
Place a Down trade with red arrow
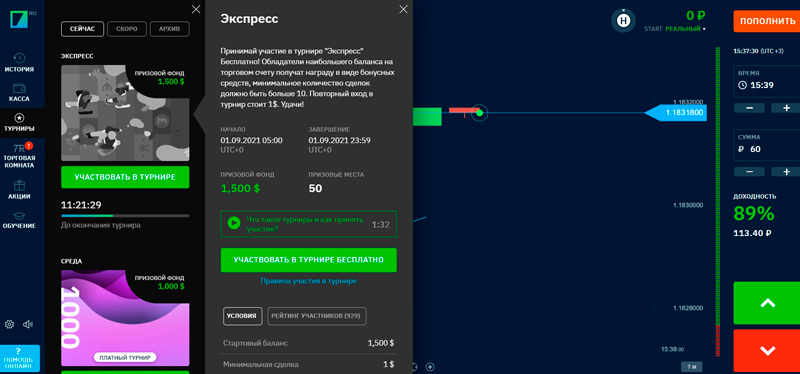(x=767, y=351)
